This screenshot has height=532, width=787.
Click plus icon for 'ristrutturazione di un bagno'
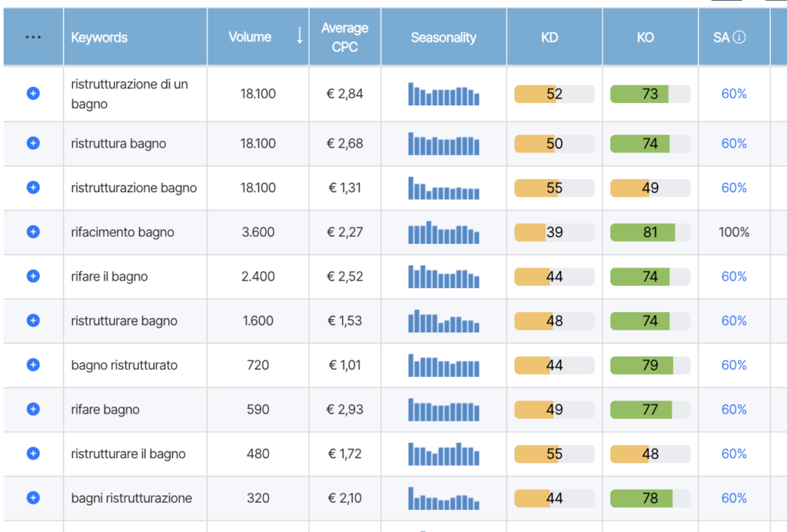[33, 94]
